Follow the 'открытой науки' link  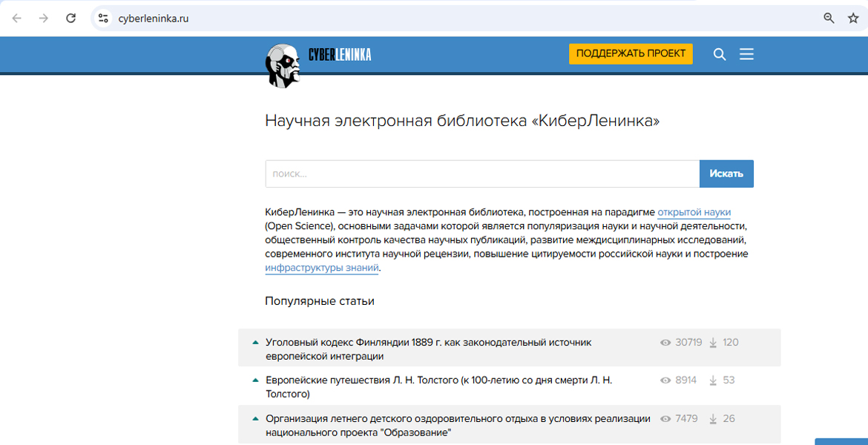[694, 212]
